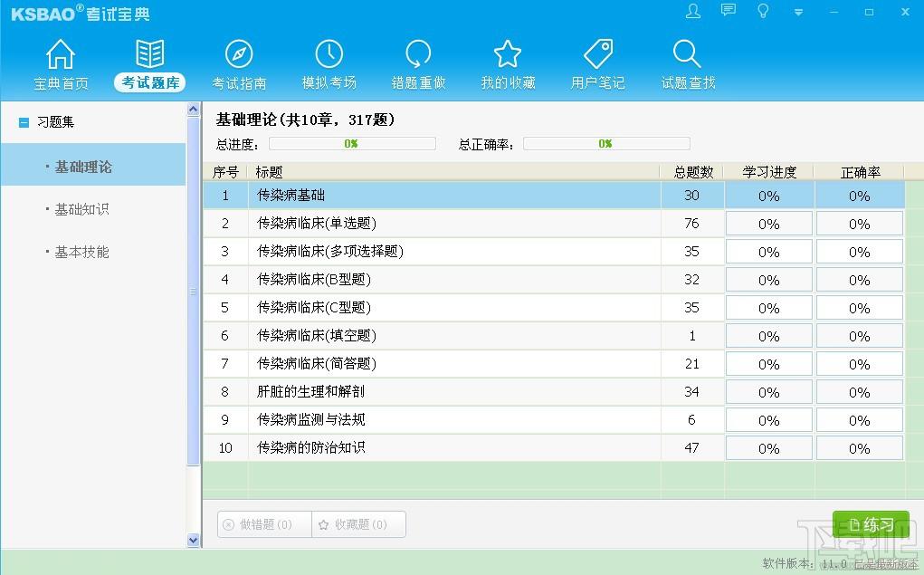
Task: Click total count 76 in row 2
Action: pyautogui.click(x=691, y=224)
